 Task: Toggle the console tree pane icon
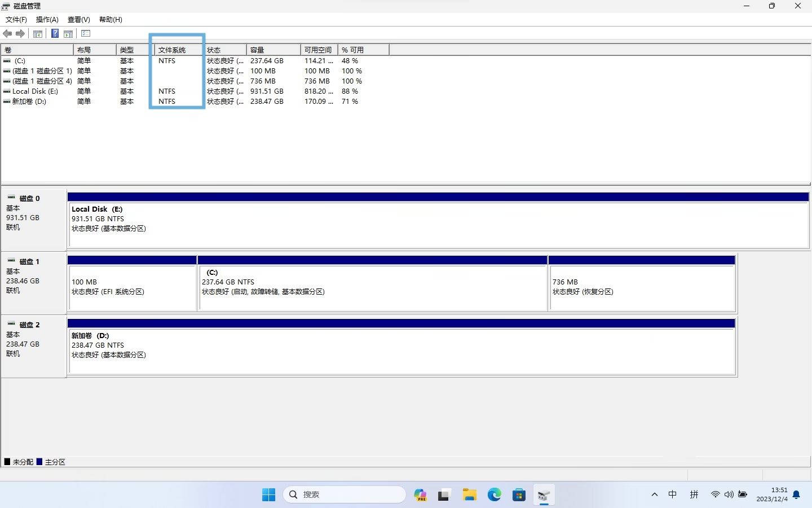(x=38, y=34)
